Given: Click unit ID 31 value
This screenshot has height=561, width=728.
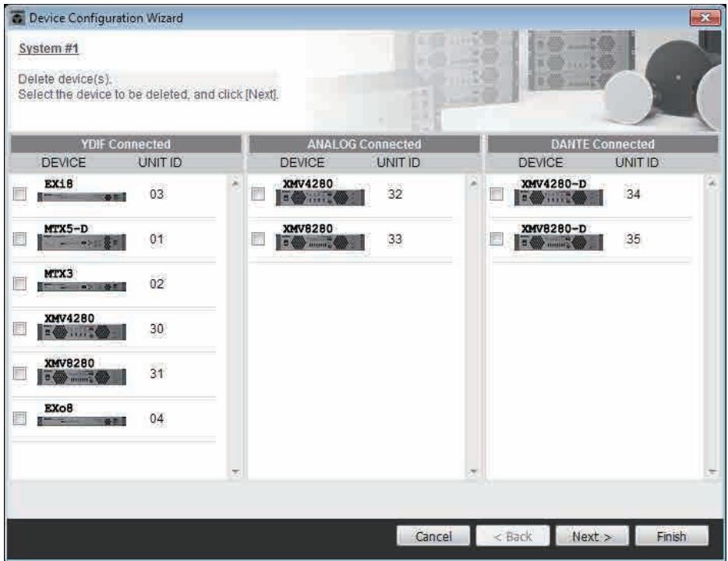Looking at the screenshot, I should tap(157, 373).
